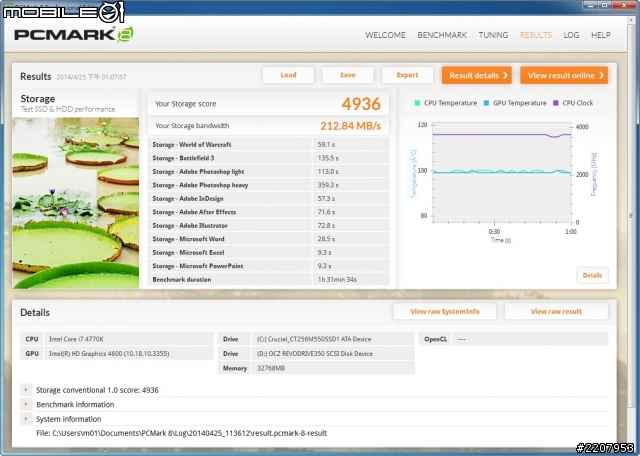Select Storage - Microsoft Word row
The height and width of the screenshot is (456, 640).
pos(268,239)
